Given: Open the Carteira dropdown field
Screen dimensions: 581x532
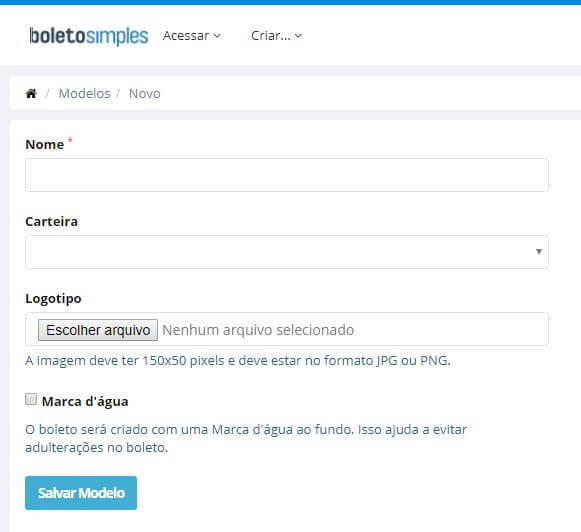Looking at the screenshot, I should coord(287,252).
